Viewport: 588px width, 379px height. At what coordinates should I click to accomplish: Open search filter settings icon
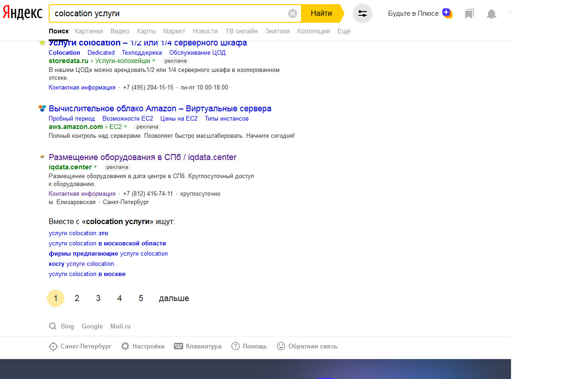point(363,13)
